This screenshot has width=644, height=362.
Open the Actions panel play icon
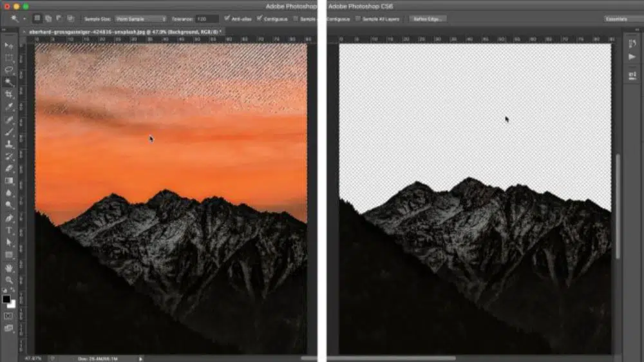[632, 57]
